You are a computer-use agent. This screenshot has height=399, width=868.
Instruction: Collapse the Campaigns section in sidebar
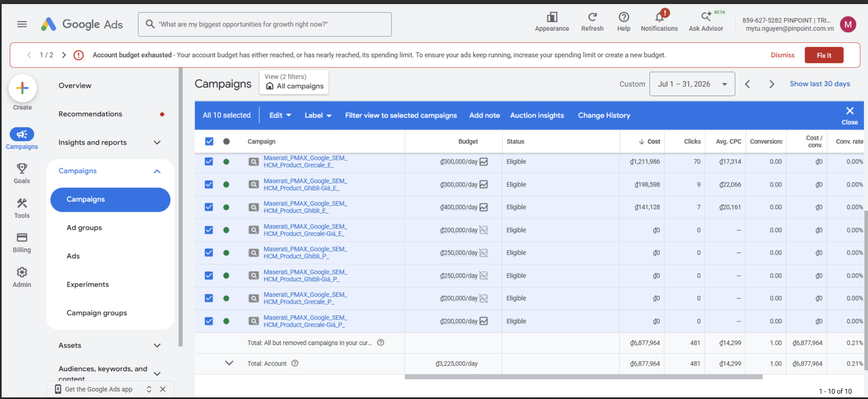[x=157, y=171]
